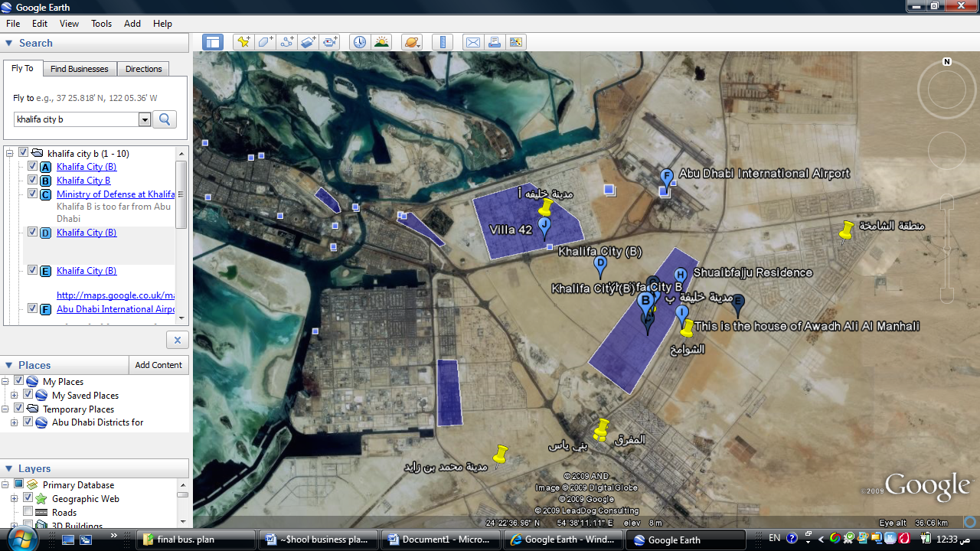This screenshot has width=980, height=551.
Task: Show historical imagery clock icon
Action: [x=359, y=43]
